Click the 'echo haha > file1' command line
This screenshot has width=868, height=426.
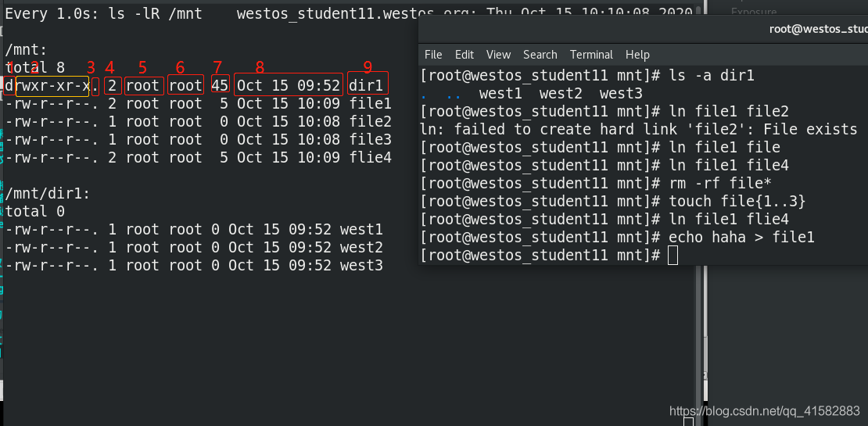pos(618,238)
